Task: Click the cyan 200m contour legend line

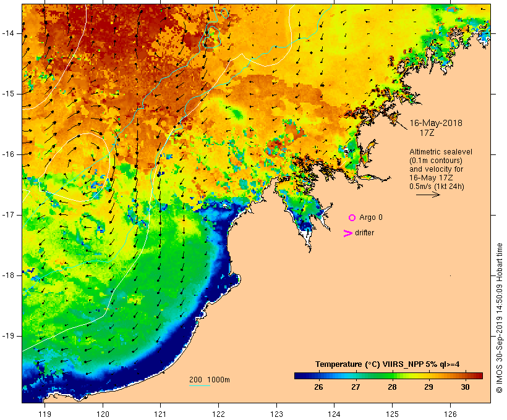Action: pos(200,386)
